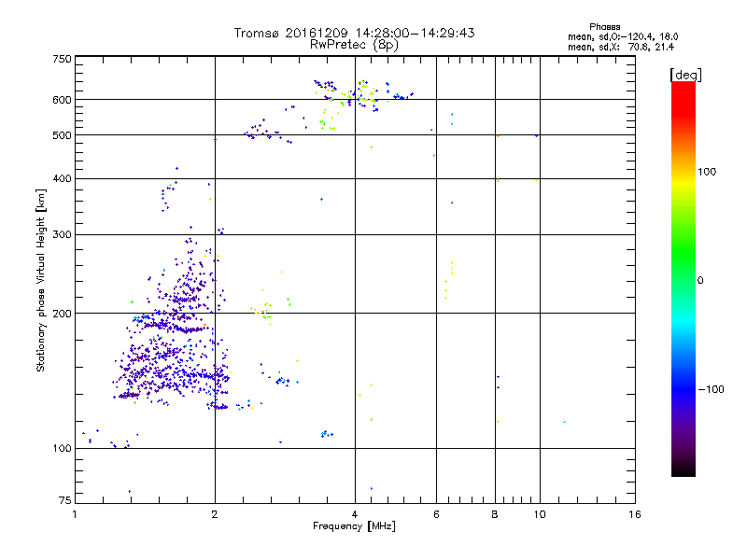Click the 'Frequency [MHz]' axis label
Viewport: 747px width, 560px height.
(x=354, y=526)
